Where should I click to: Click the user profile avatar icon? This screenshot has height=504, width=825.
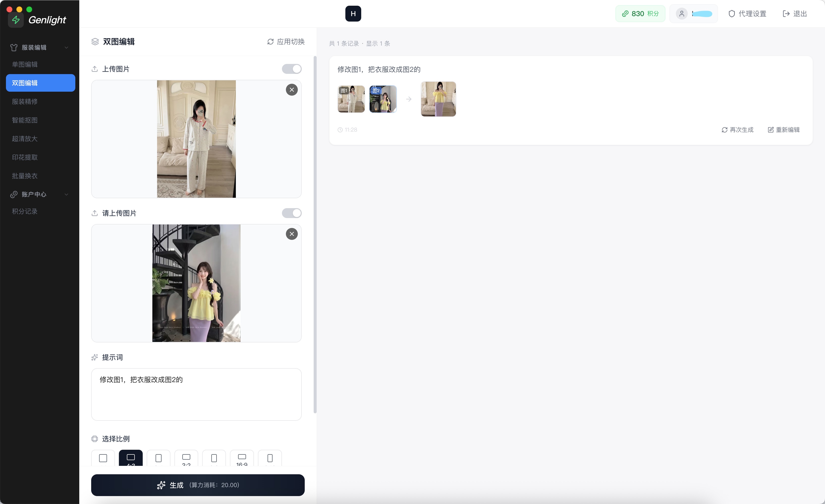pyautogui.click(x=681, y=14)
